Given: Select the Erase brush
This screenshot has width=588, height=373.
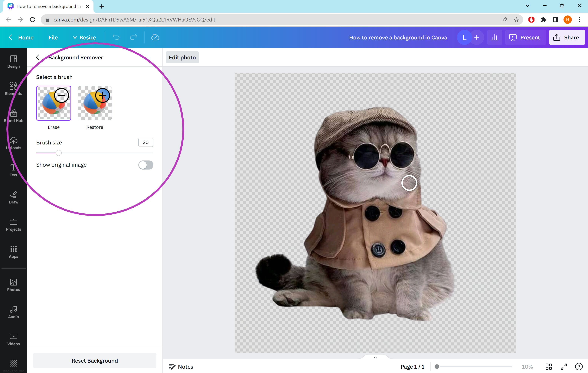Looking at the screenshot, I should pos(54,103).
